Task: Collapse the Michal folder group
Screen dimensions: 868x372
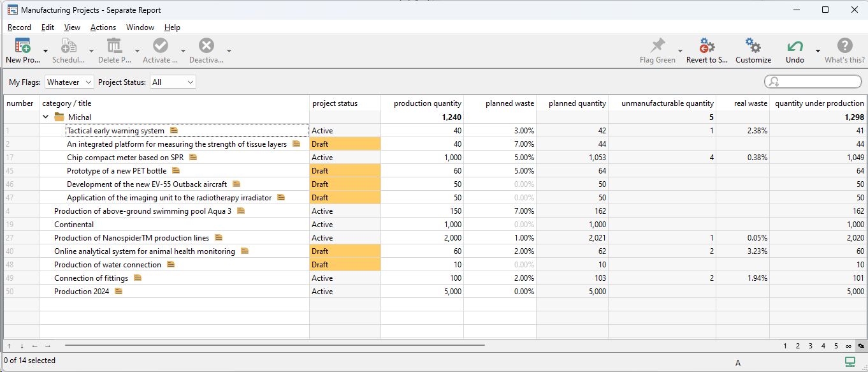Action: coord(45,117)
